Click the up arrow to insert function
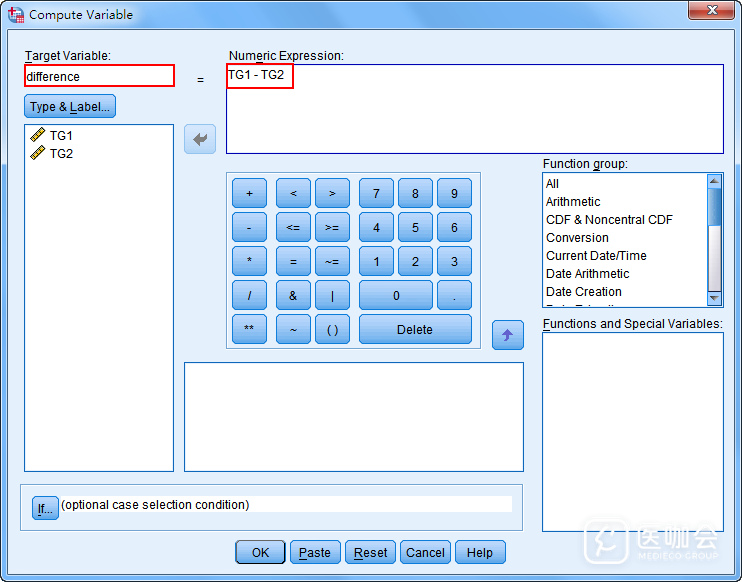 (x=507, y=335)
